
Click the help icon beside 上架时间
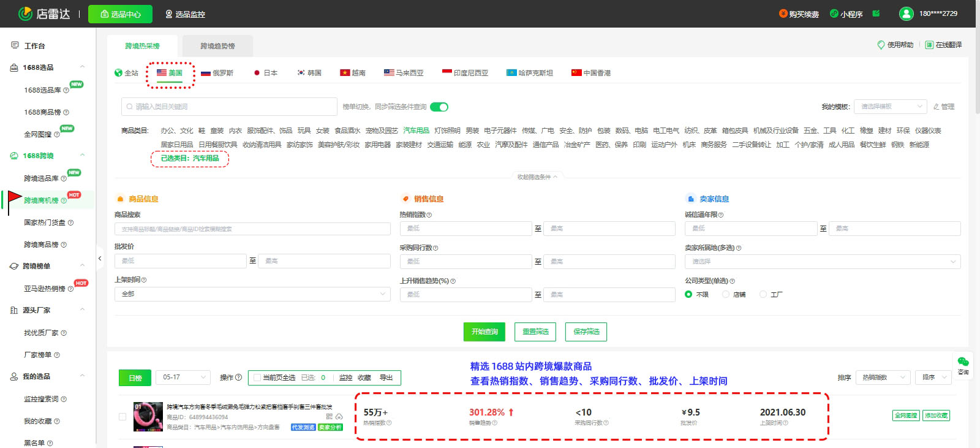tap(144, 279)
